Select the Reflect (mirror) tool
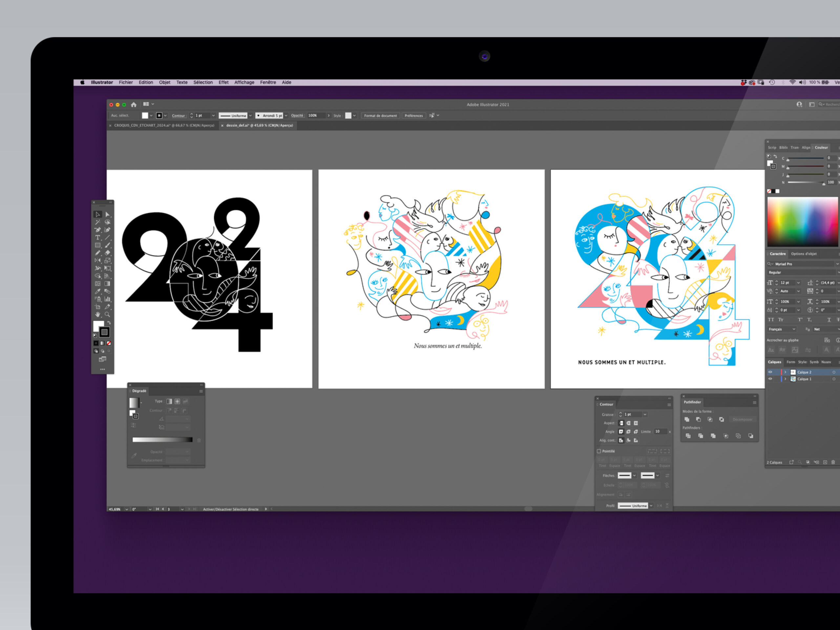 click(x=97, y=261)
